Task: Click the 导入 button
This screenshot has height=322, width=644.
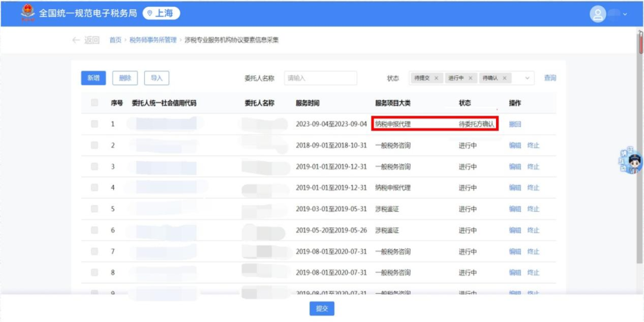Action: tap(156, 78)
